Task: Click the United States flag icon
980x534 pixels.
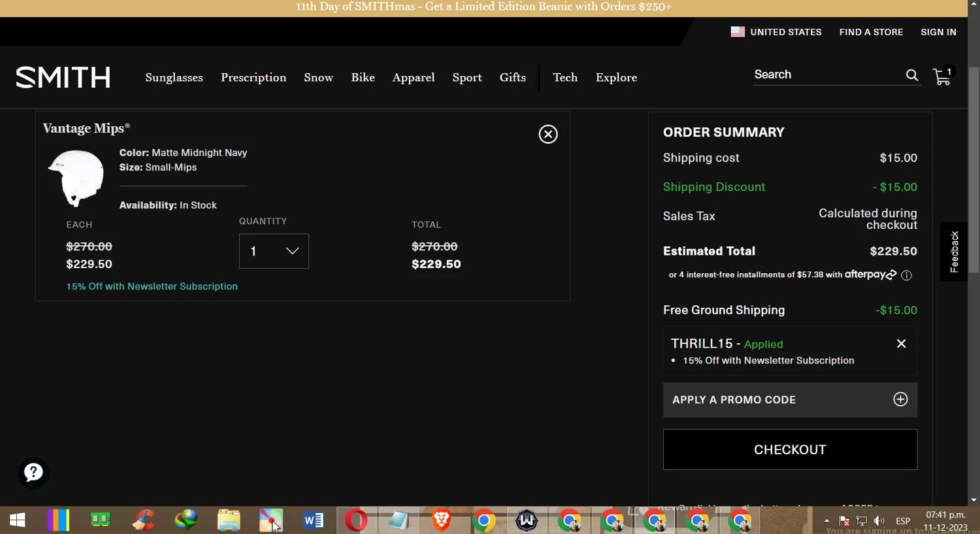Action: [738, 31]
